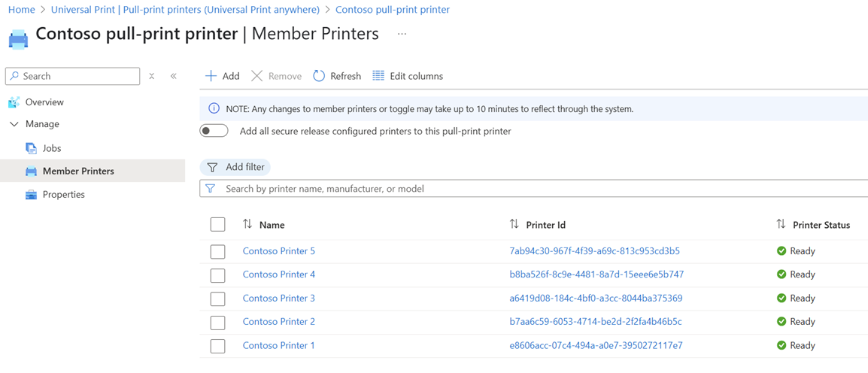Select the Contoso Printer 2 checkbox
Viewport: 868px width, 373px height.
pyautogui.click(x=218, y=323)
